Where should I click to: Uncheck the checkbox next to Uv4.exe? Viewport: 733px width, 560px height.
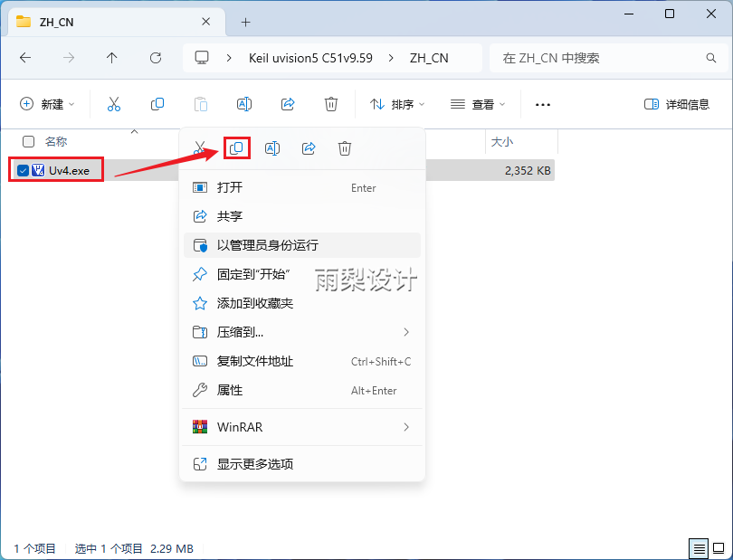click(22, 169)
